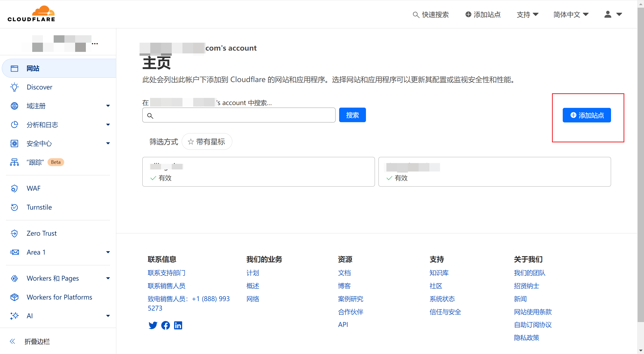The height and width of the screenshot is (354, 644).
Task: Click the Cloudflare logo
Action: coord(31,14)
